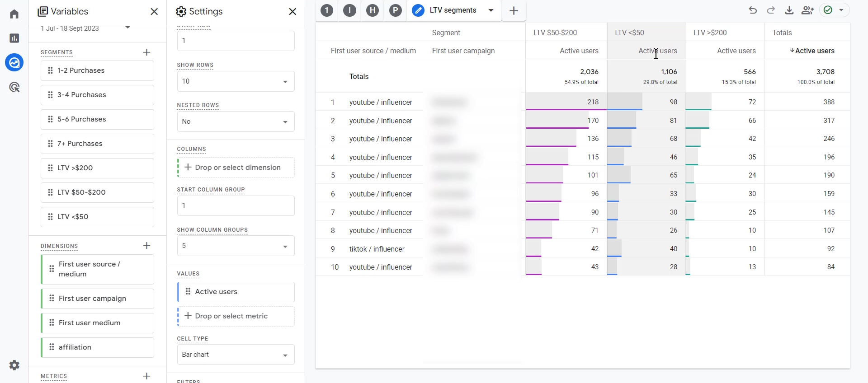This screenshot has width=868, height=383.
Task: Open the Explore icon in sidebar
Action: tap(14, 62)
